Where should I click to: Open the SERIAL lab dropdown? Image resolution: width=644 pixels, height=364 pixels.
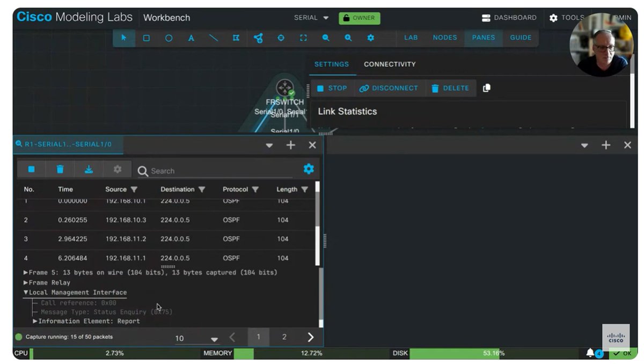point(311,18)
